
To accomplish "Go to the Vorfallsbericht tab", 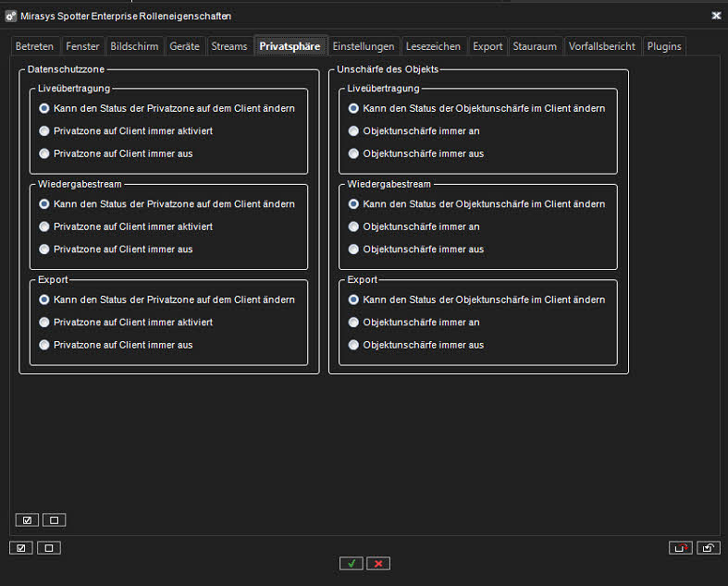I will point(601,46).
